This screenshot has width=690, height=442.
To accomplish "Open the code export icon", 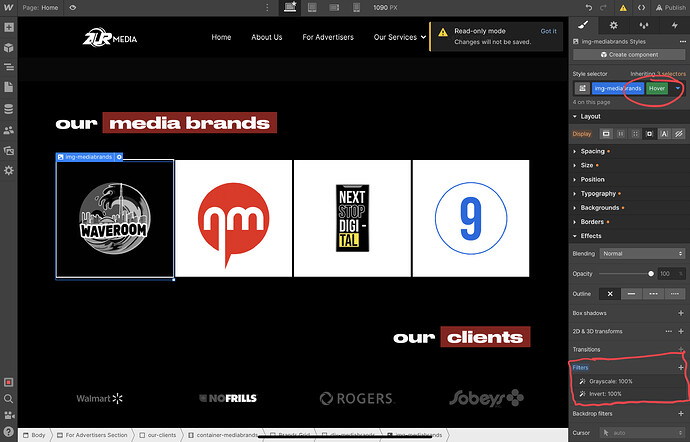I will [x=642, y=7].
